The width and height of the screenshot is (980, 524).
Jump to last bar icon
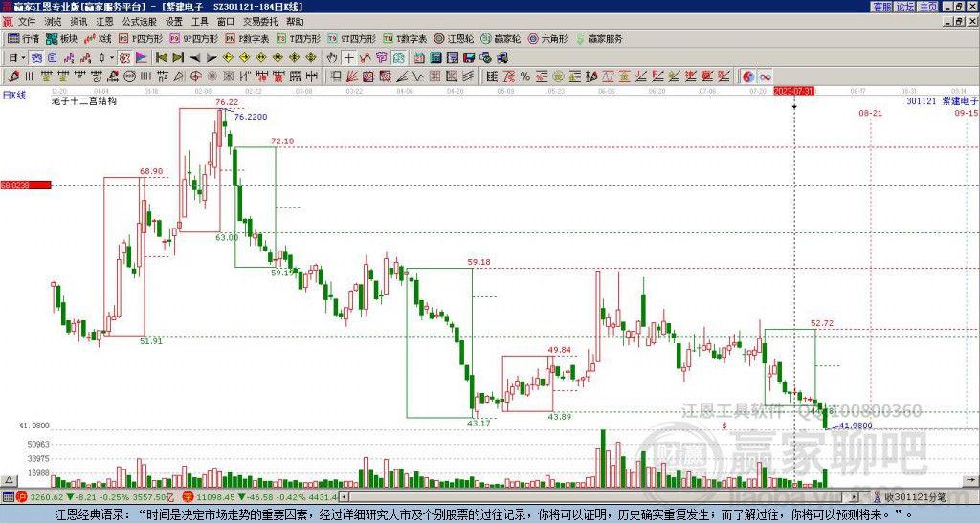pos(178,58)
